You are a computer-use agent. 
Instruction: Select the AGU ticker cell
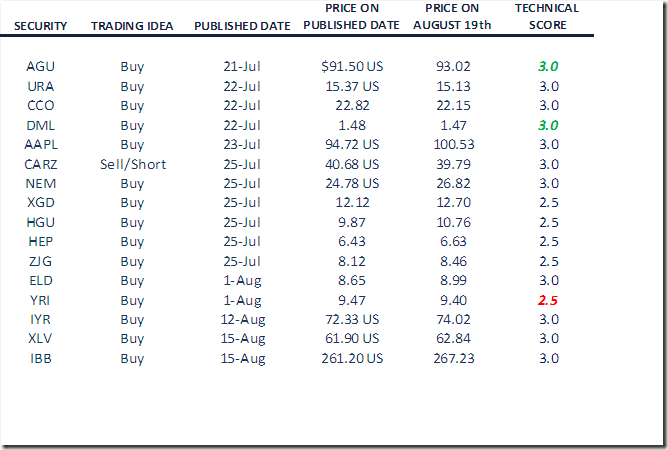(x=41, y=66)
